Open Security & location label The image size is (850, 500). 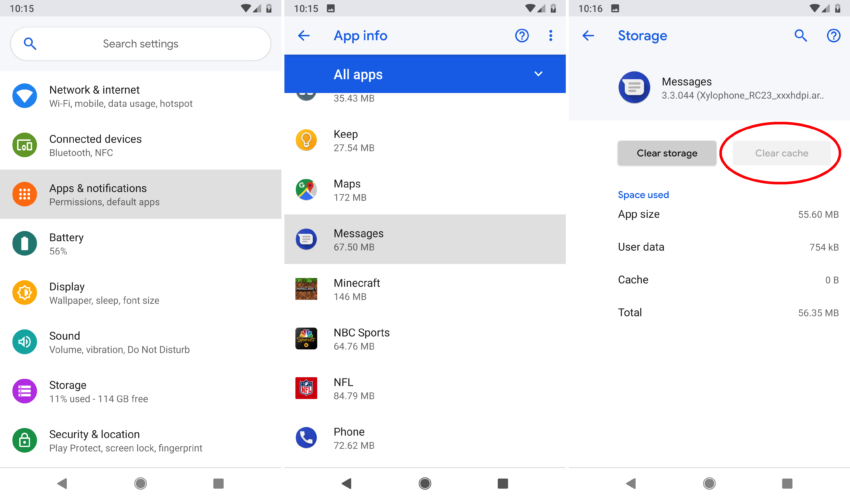click(94, 434)
